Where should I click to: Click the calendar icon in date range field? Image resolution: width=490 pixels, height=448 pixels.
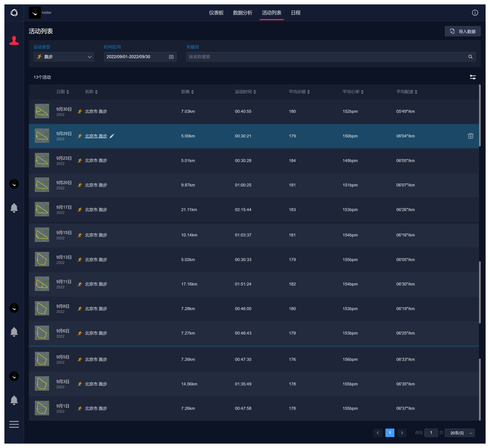pyautogui.click(x=171, y=57)
